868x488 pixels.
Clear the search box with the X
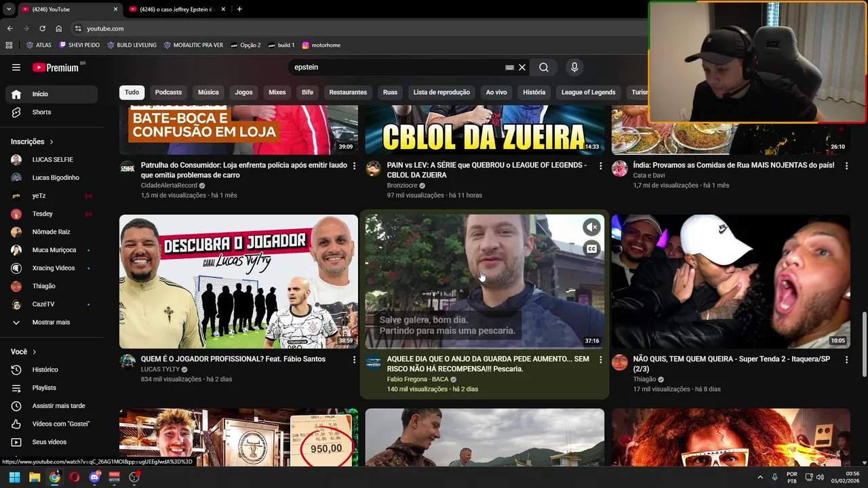point(522,67)
